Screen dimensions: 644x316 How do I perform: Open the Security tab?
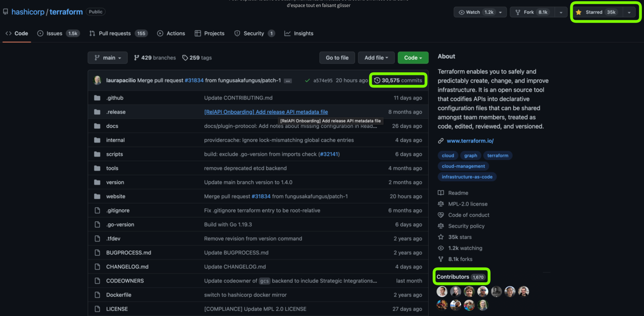pos(255,33)
